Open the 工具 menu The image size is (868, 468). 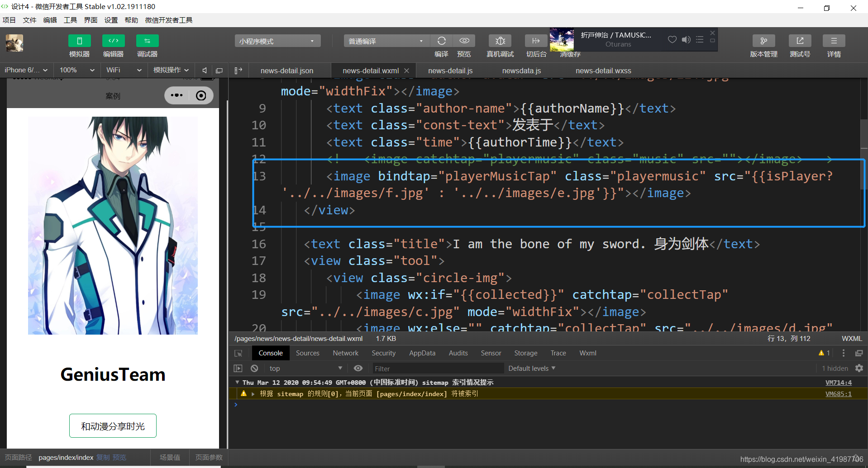pos(70,20)
